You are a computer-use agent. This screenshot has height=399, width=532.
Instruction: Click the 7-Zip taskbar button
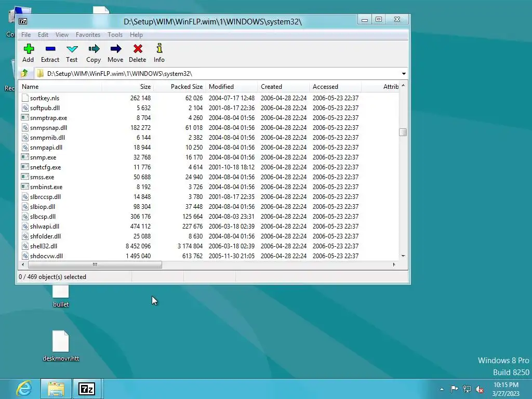click(x=87, y=389)
